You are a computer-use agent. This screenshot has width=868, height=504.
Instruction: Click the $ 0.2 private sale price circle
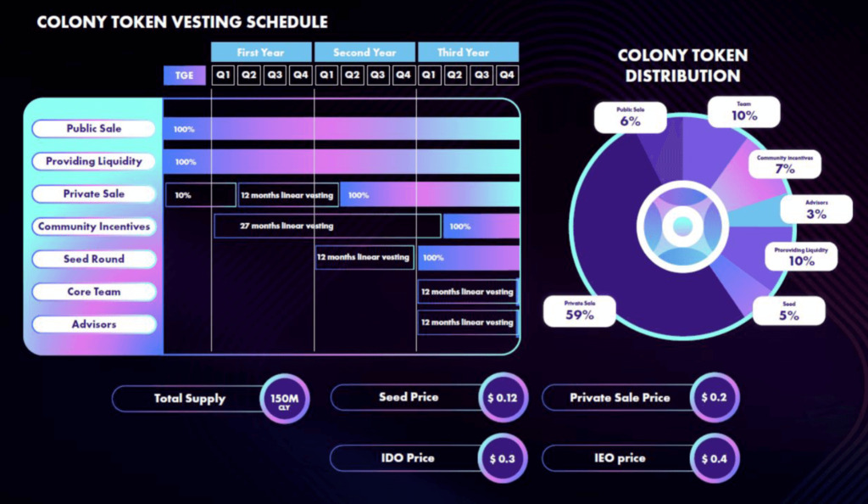(x=714, y=398)
